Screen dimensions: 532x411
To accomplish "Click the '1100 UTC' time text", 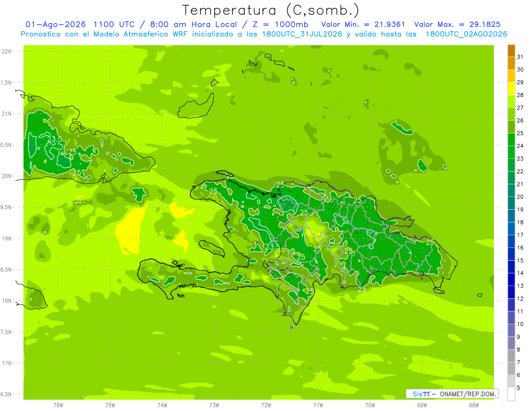I will [115, 24].
